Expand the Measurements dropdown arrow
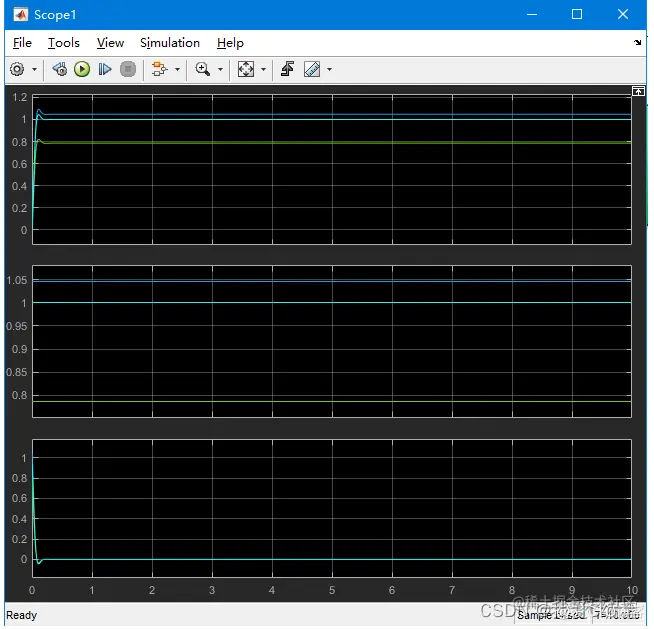Viewport: 654px width, 629px height. pos(329,70)
